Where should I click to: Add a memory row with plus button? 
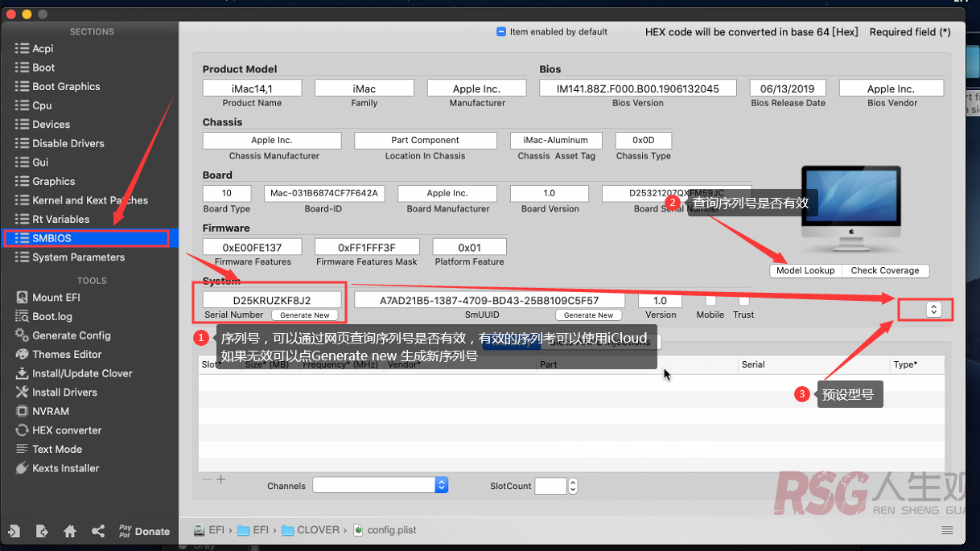[x=221, y=479]
